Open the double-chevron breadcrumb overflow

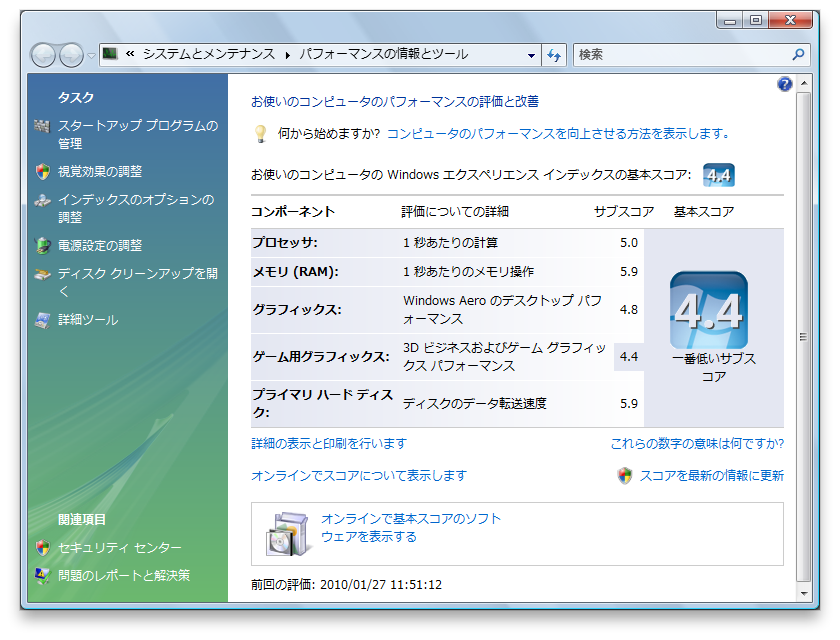coord(130,54)
